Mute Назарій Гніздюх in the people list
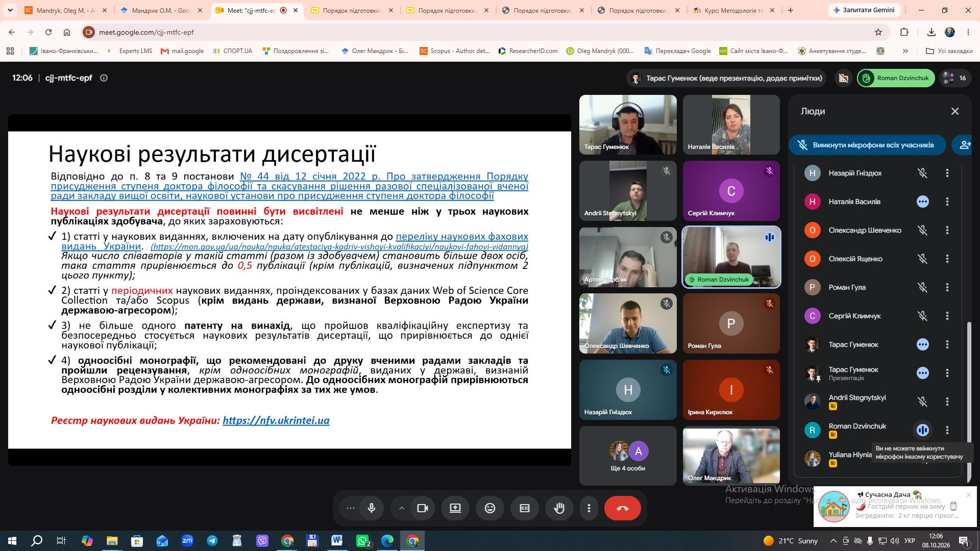The height and width of the screenshot is (551, 980). [x=922, y=173]
